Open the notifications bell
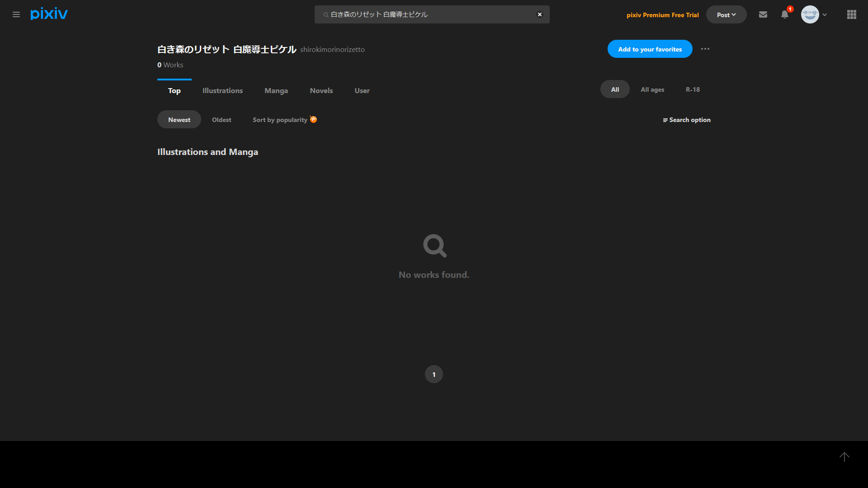Image resolution: width=868 pixels, height=488 pixels. point(785,14)
